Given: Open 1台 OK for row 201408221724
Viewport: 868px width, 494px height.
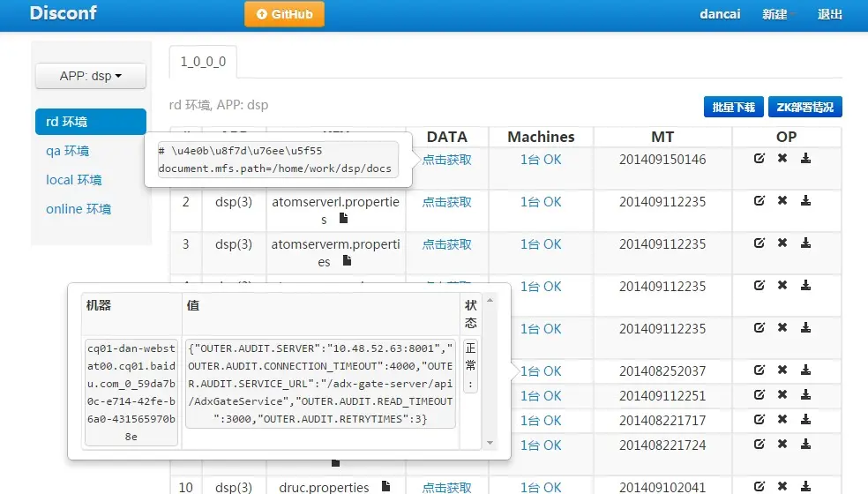Looking at the screenshot, I should 541,445.
